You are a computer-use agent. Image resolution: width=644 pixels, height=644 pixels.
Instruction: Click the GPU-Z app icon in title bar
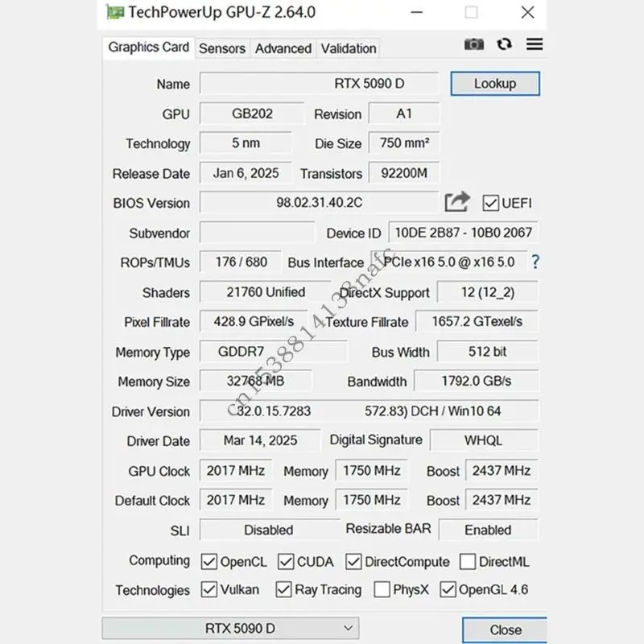(x=114, y=12)
